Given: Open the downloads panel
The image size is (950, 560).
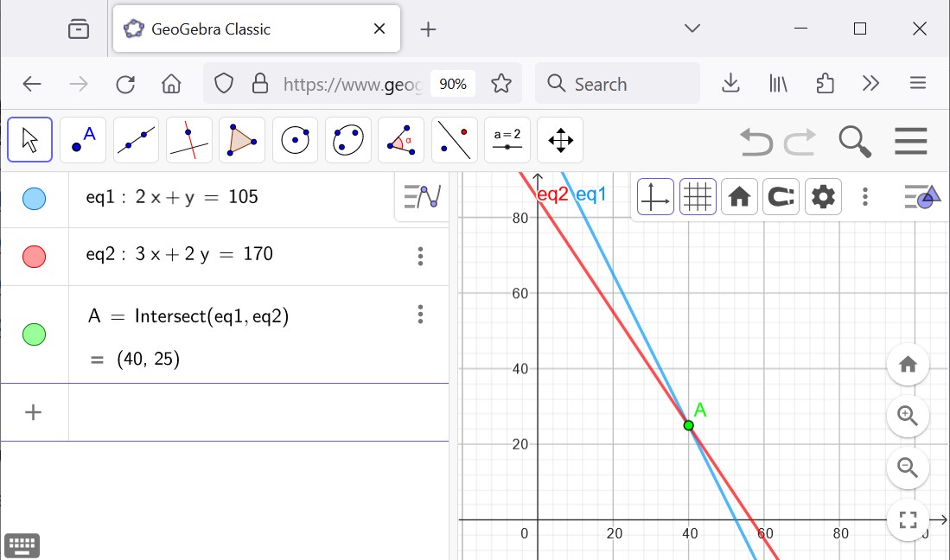Looking at the screenshot, I should pos(730,84).
